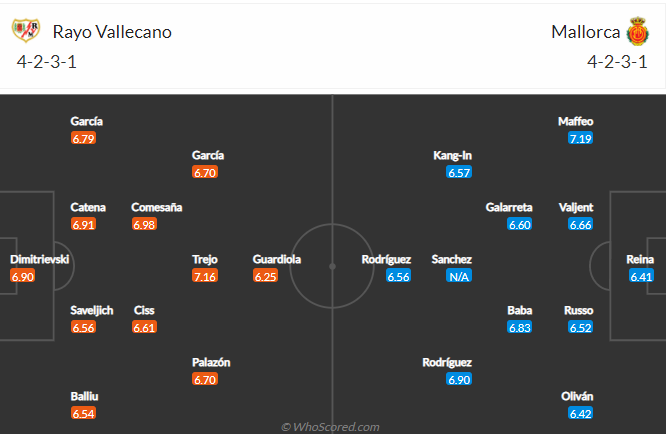Select Comesaña's 6.98 rating
667x434 pixels.
pos(144,224)
